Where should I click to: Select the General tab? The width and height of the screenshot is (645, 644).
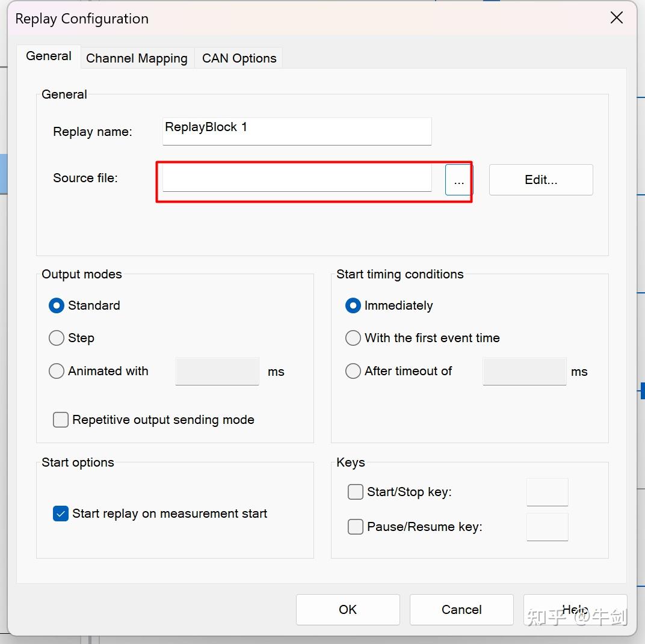tap(49, 56)
